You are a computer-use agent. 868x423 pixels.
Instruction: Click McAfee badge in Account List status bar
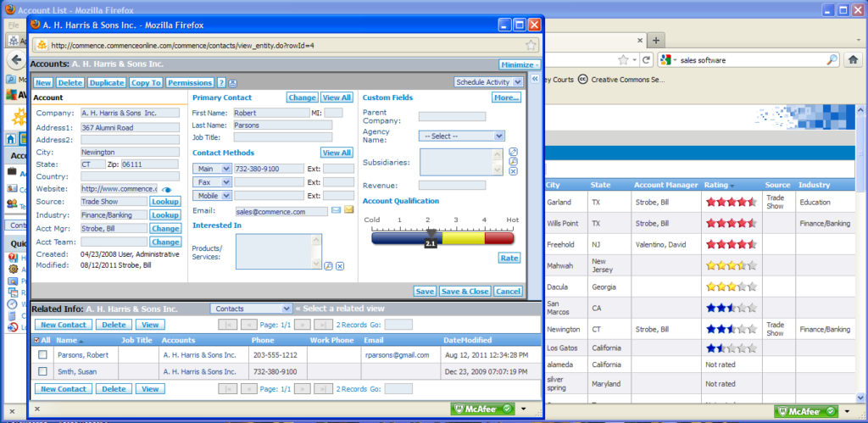[807, 411]
